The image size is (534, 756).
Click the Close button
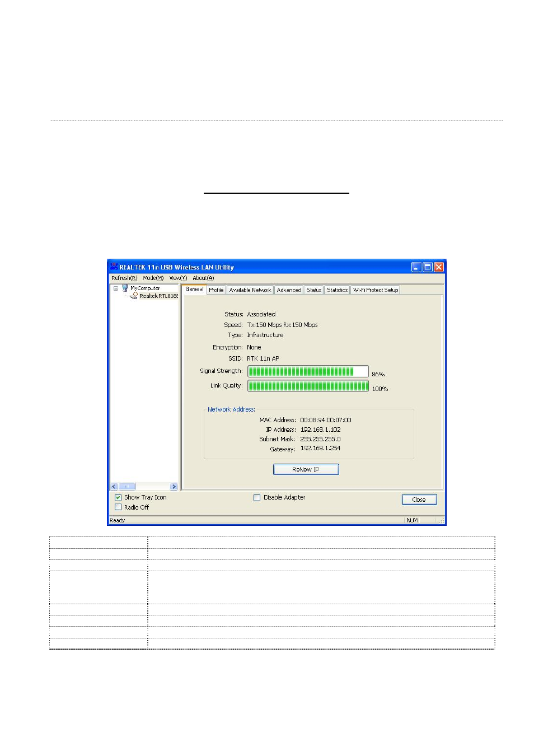click(x=419, y=500)
